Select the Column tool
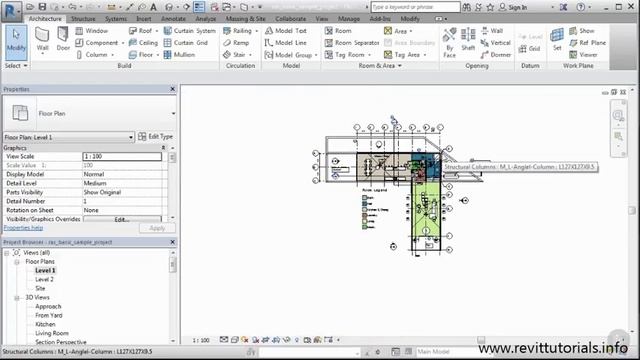640x360 pixels. point(92,54)
